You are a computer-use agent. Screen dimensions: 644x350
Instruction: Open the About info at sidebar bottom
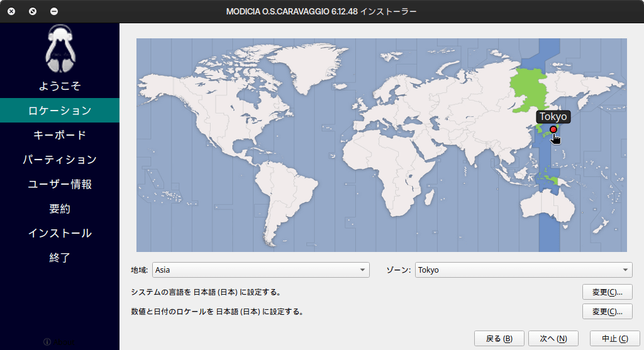pos(59,342)
